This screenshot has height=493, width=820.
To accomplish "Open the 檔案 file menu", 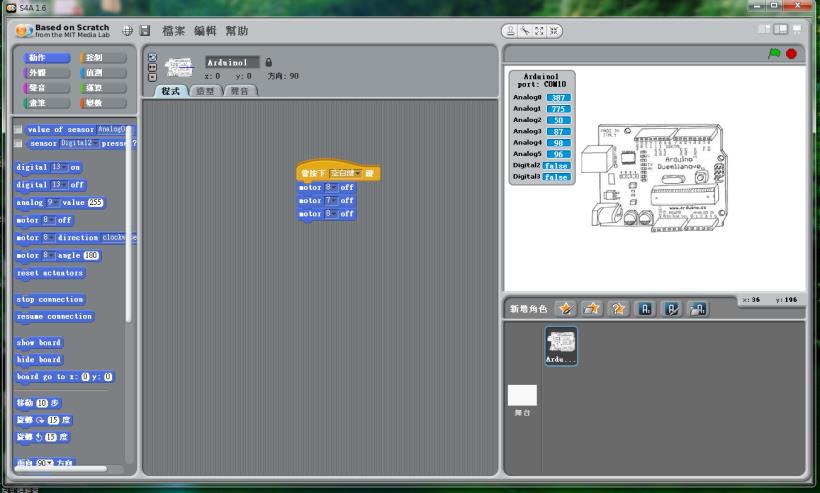I will coord(173,31).
